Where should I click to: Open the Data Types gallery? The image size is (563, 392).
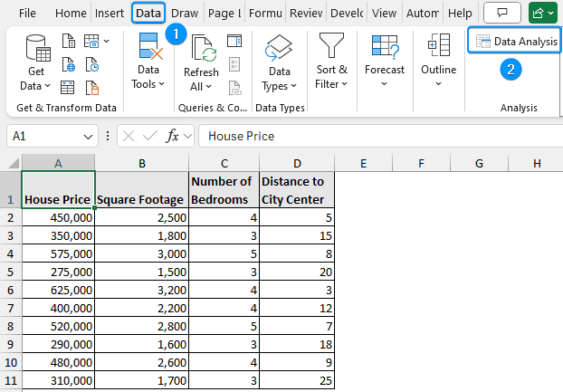coord(280,62)
